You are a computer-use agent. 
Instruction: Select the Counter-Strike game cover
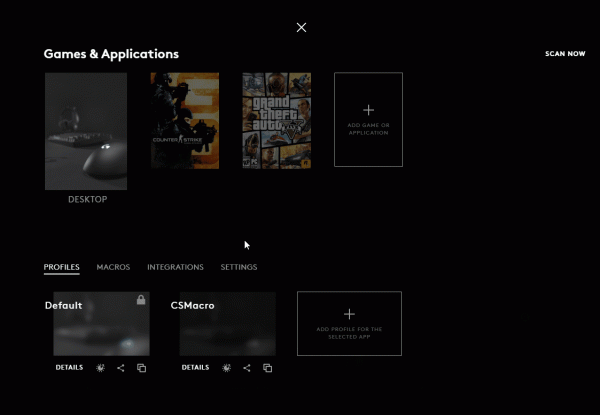pos(185,120)
